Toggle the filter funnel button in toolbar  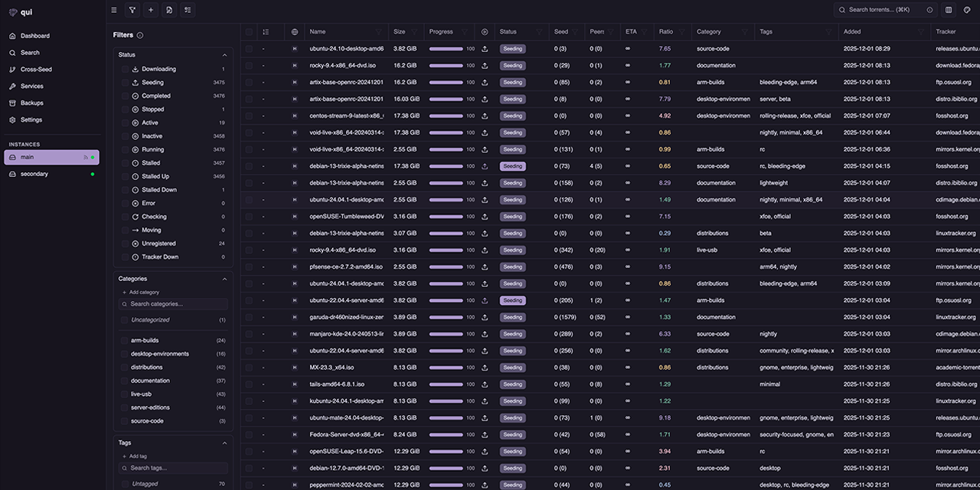pos(132,10)
